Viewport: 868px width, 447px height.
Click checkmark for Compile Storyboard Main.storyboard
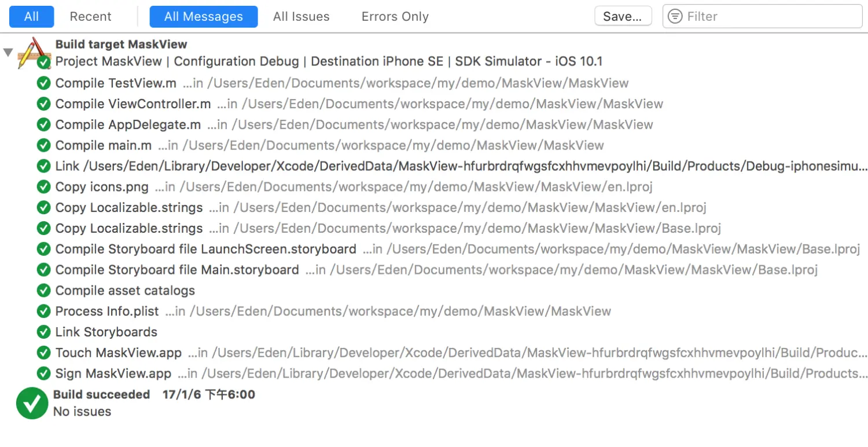pyautogui.click(x=43, y=270)
